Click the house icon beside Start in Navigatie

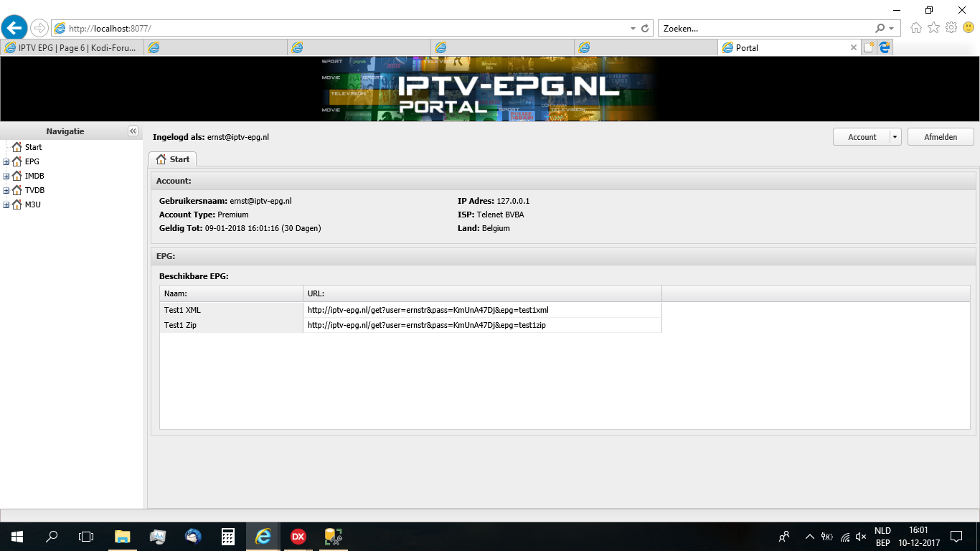[x=17, y=147]
